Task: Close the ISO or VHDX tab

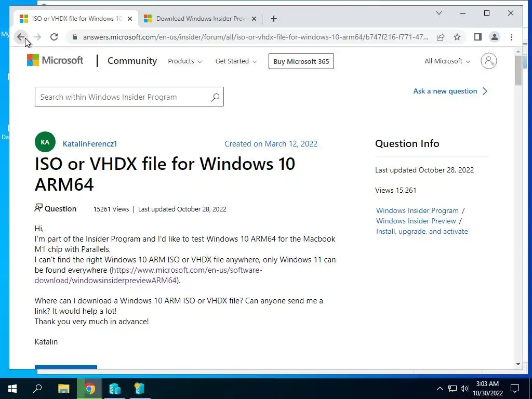Action: 129,19
